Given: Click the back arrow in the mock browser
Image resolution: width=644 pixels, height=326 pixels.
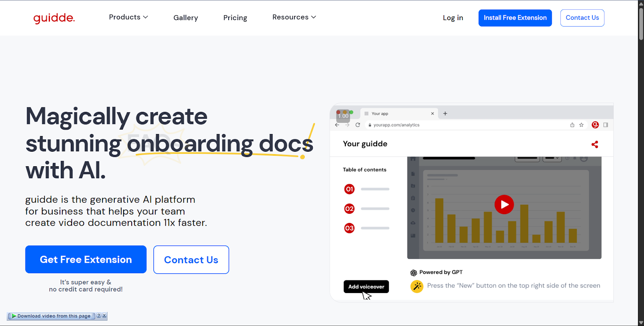Looking at the screenshot, I should pos(337,125).
